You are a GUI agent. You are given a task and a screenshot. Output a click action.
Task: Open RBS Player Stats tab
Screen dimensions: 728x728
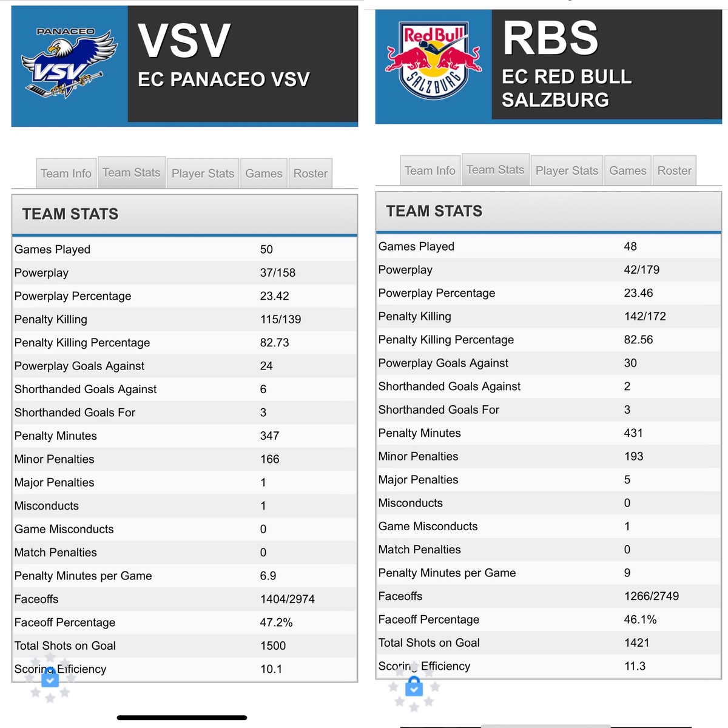[567, 170]
